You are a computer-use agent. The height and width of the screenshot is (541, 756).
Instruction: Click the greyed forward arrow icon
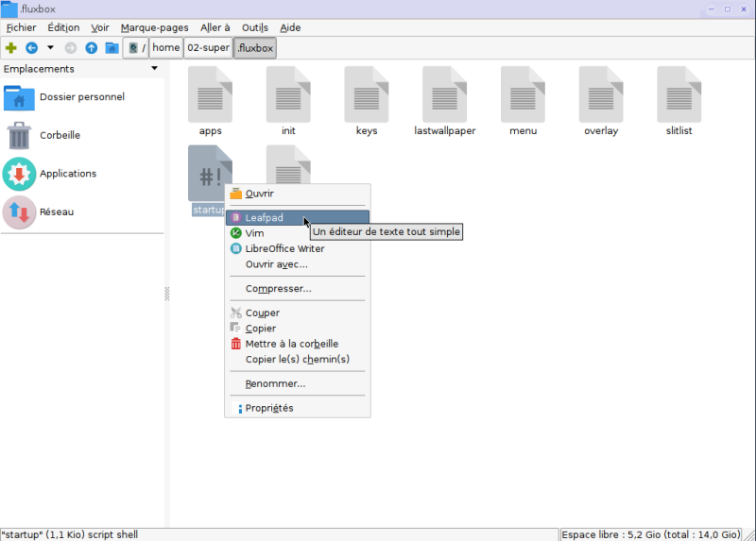(x=70, y=48)
